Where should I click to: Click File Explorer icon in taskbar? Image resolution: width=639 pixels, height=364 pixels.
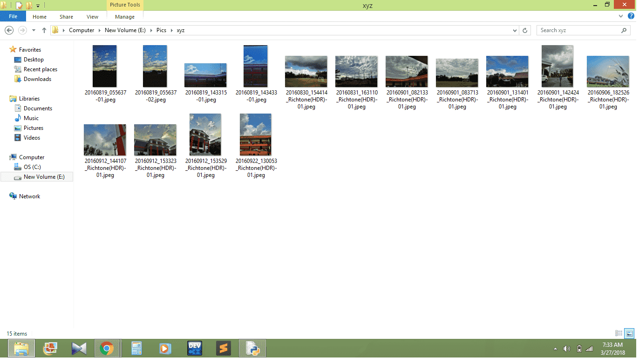pos(21,349)
